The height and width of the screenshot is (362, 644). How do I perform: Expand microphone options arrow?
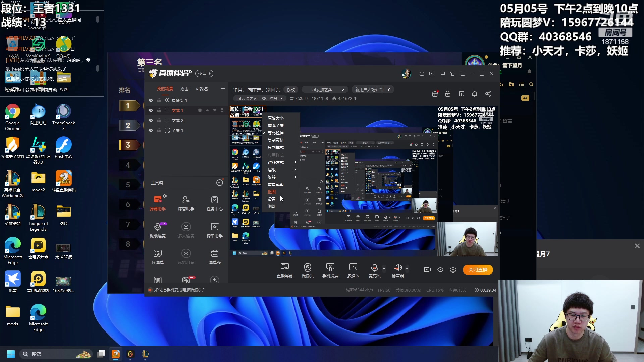pos(384,268)
